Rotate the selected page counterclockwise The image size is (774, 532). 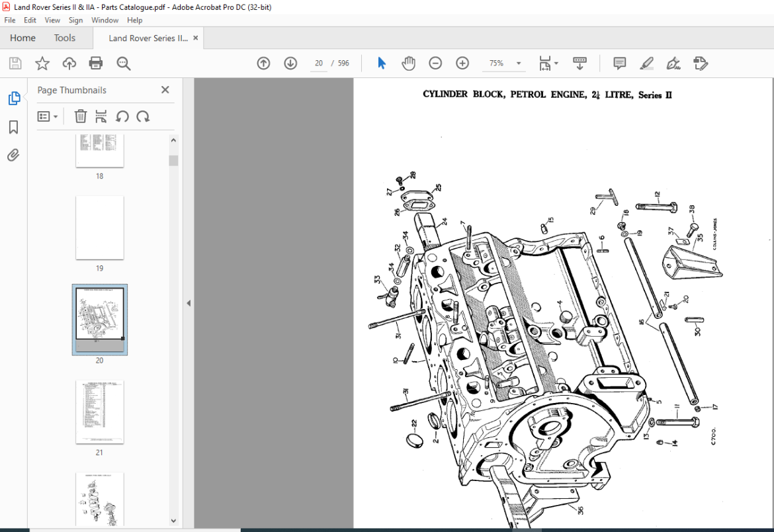(x=122, y=116)
